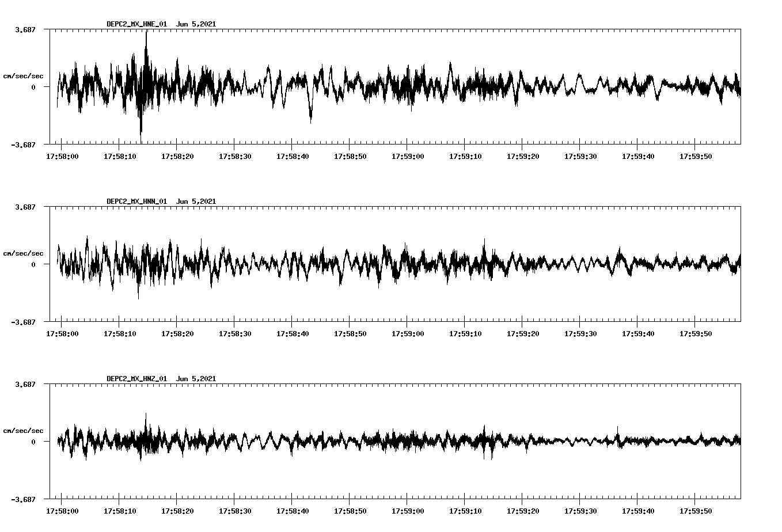782x532 pixels.
Task: Select the -3.687 lower limit on HNE plot
Action: point(23,145)
